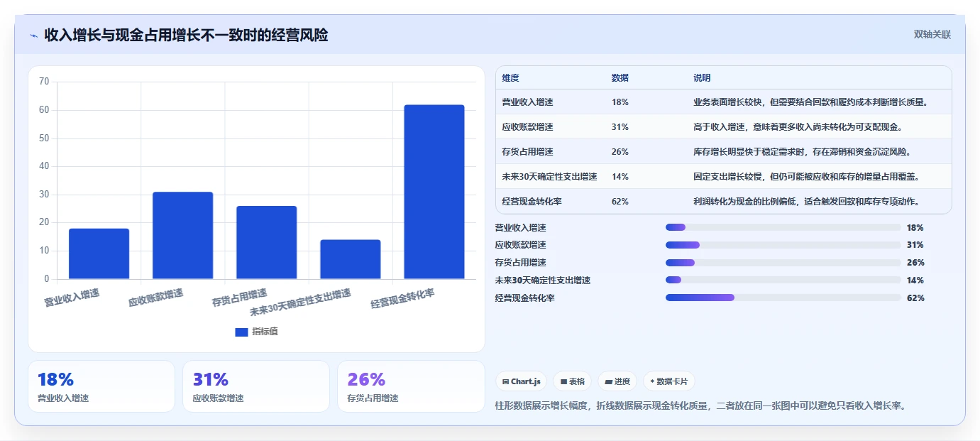Click the 数据 column header
The image size is (980, 441).
tap(620, 78)
